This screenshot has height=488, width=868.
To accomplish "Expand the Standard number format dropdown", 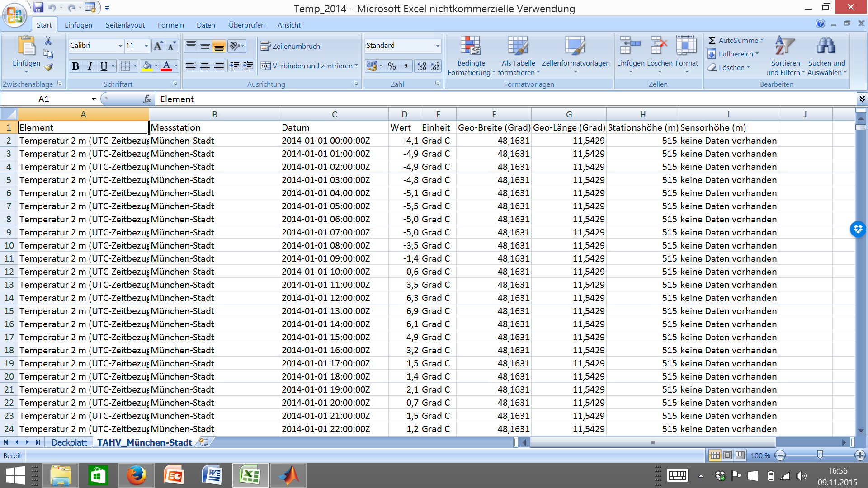I will (x=437, y=46).
